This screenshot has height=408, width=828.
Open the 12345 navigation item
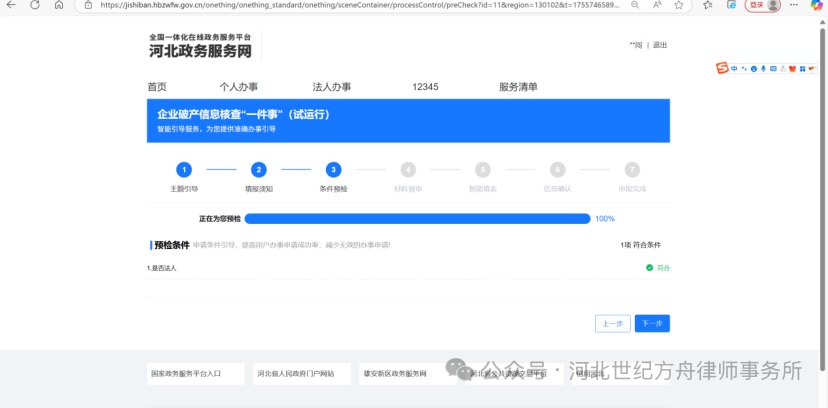point(425,87)
